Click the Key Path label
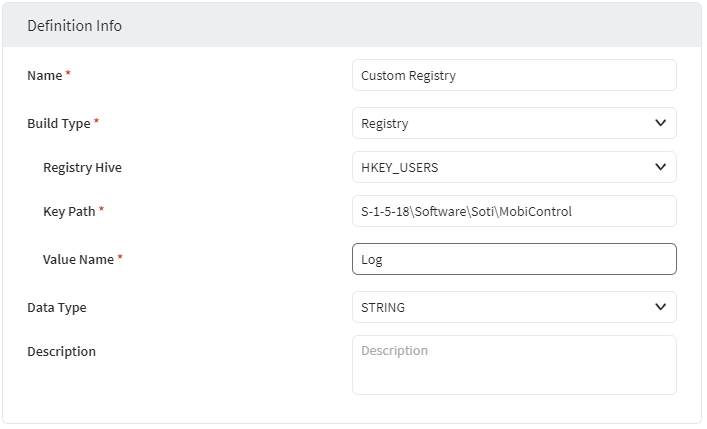 click(x=69, y=211)
